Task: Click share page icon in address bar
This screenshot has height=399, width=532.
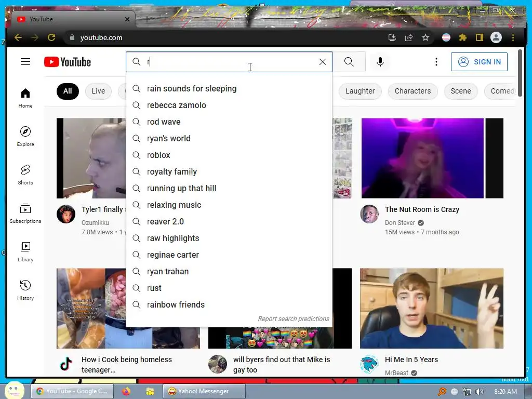Action: pos(409,37)
